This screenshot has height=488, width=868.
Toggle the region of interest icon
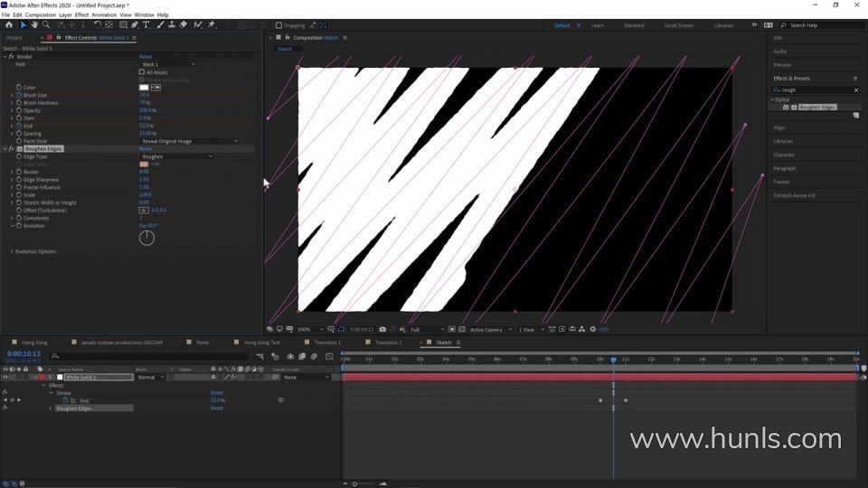click(x=452, y=329)
